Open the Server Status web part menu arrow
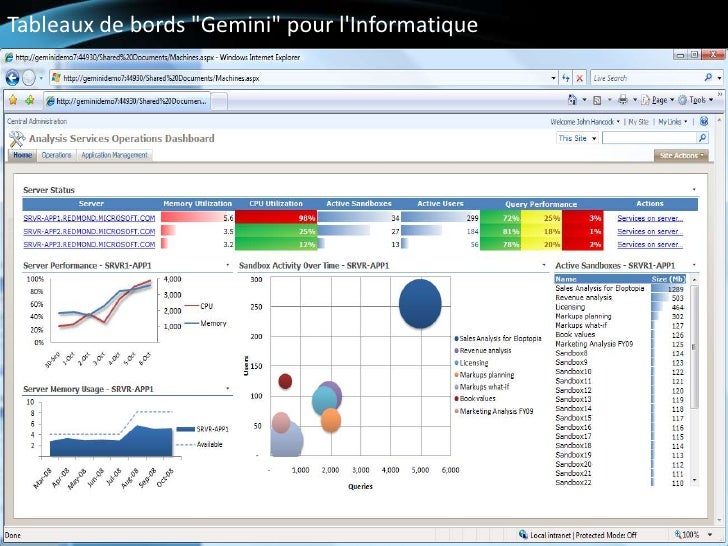The image size is (728, 546). tap(694, 189)
